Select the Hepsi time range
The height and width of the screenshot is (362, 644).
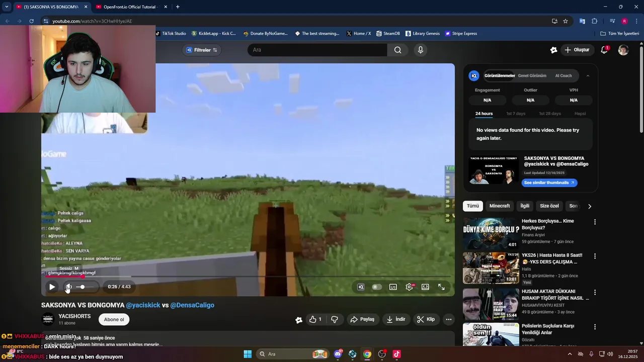coord(580,114)
